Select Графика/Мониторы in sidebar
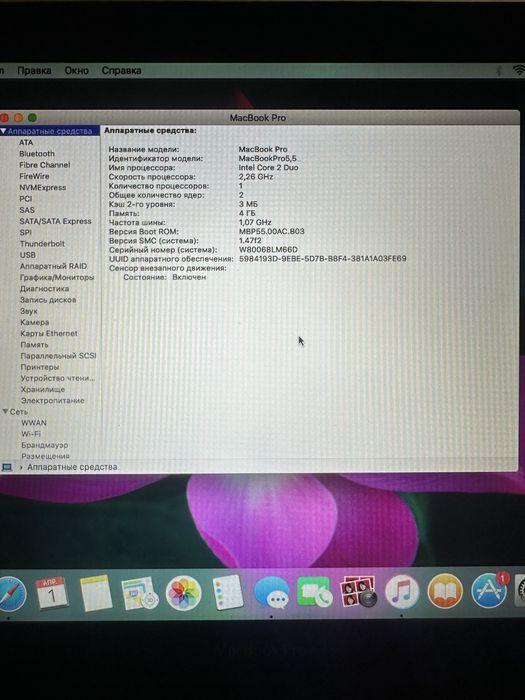525x700 pixels. coord(57,277)
